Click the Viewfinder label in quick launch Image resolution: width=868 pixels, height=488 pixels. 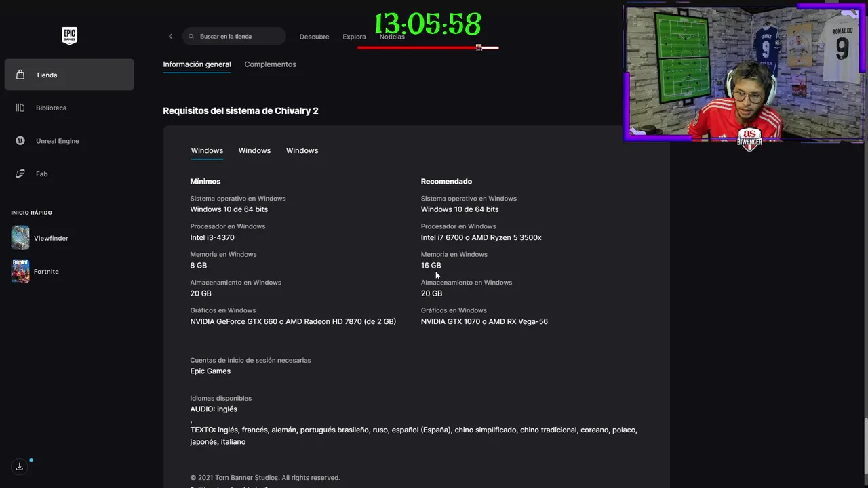pos(52,238)
